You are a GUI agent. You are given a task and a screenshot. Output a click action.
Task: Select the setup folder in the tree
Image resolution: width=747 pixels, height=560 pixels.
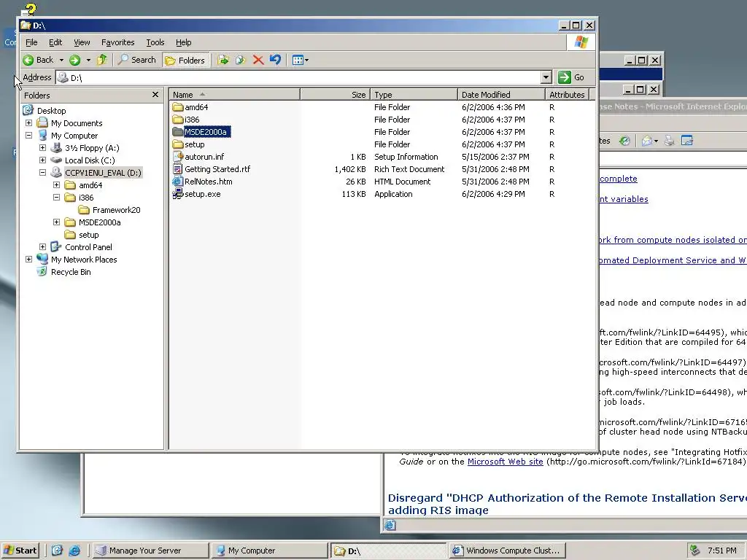coord(88,235)
